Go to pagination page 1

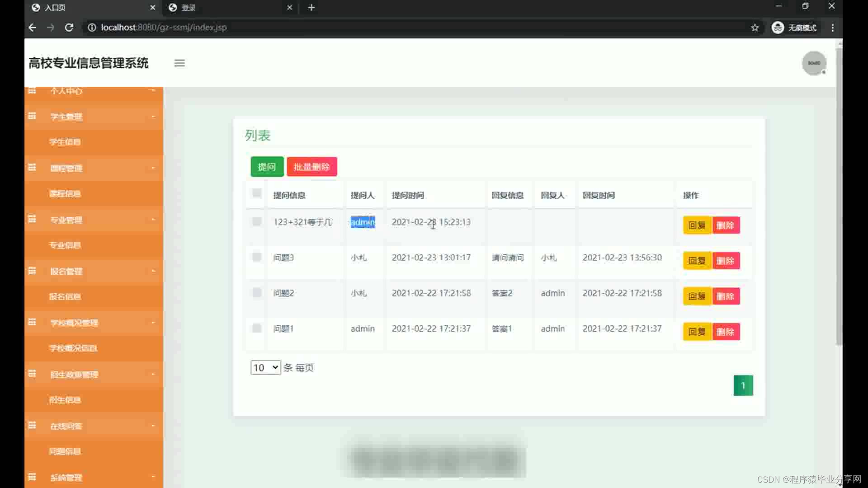(x=743, y=385)
